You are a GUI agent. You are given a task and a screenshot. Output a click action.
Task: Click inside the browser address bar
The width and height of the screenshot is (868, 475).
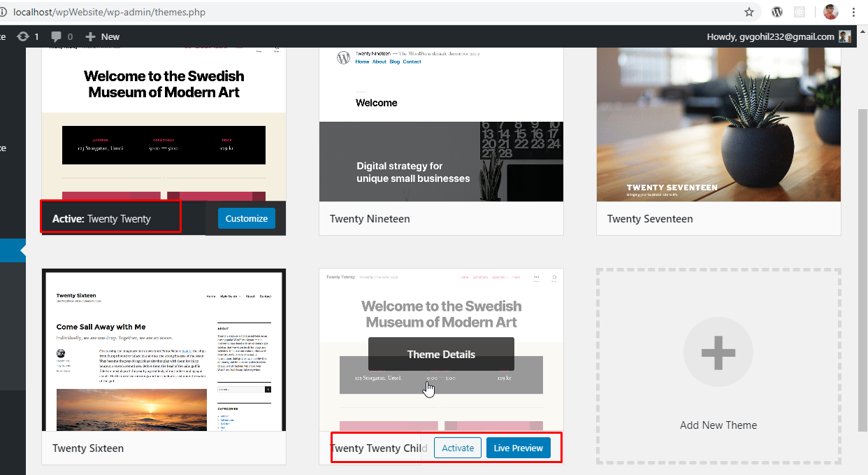point(349,12)
